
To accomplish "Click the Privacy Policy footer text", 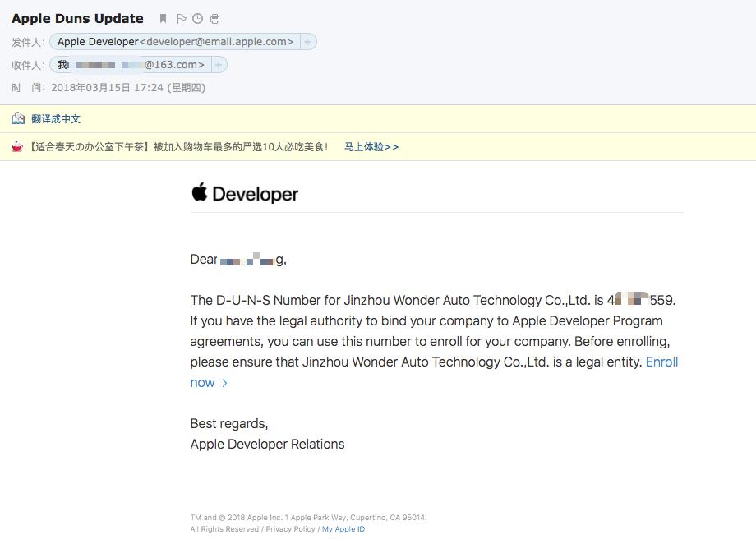I will (290, 529).
